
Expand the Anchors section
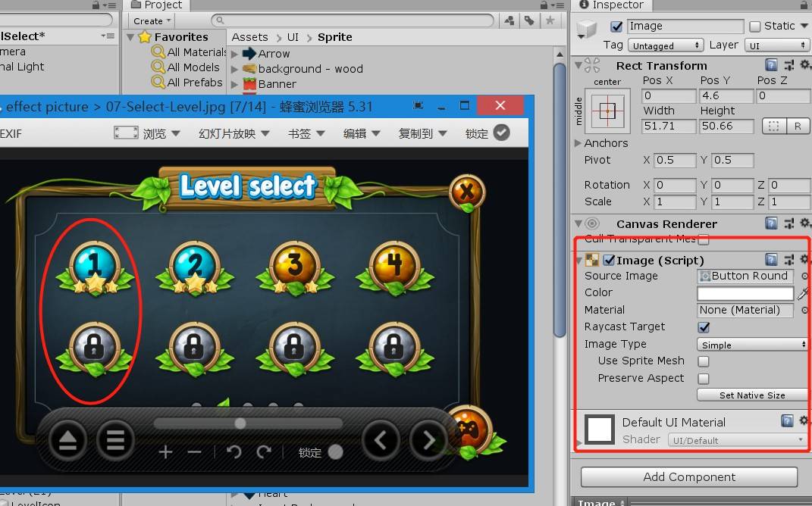tap(578, 143)
